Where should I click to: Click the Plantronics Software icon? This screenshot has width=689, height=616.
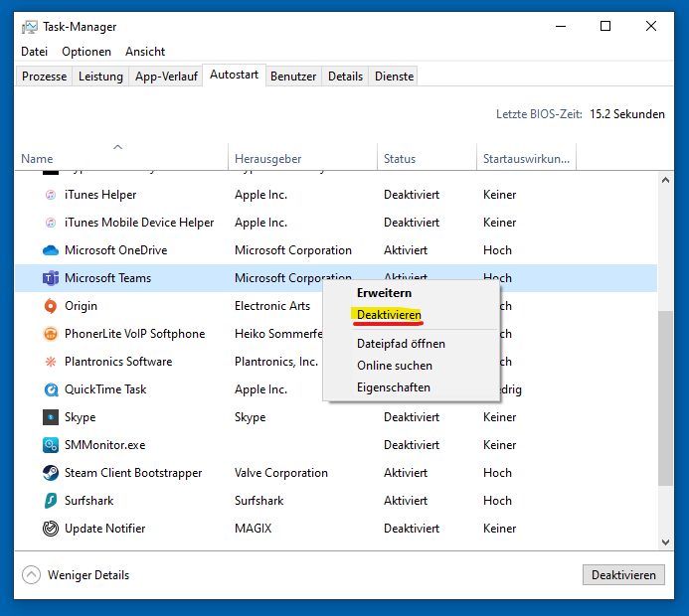pyautogui.click(x=51, y=362)
